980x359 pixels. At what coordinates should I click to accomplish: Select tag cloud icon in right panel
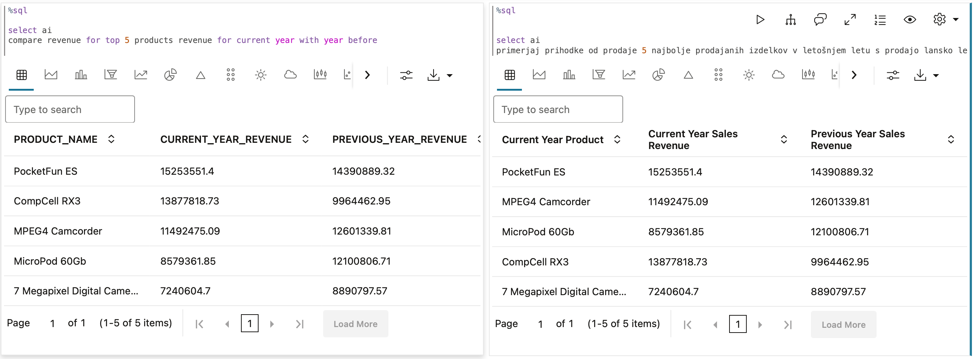click(778, 75)
